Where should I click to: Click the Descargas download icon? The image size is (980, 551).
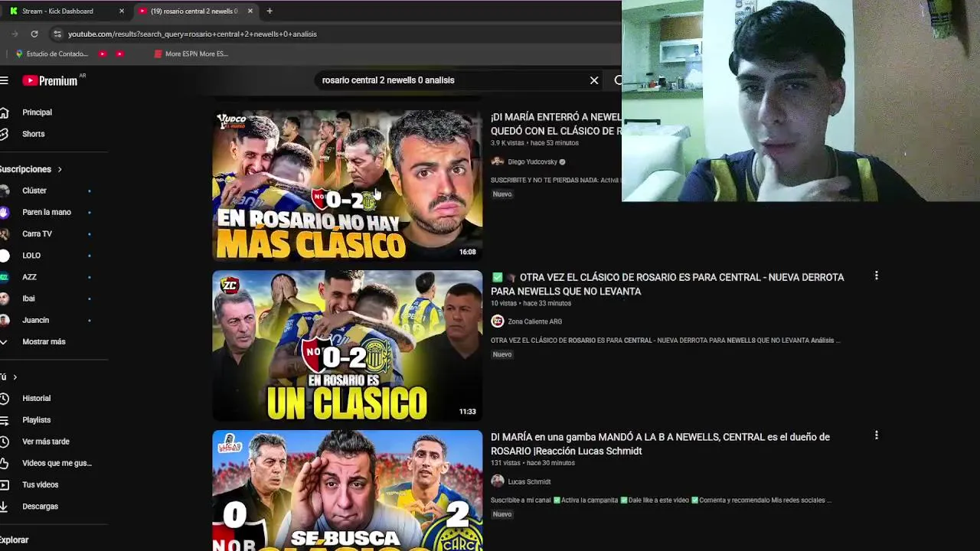(4, 507)
